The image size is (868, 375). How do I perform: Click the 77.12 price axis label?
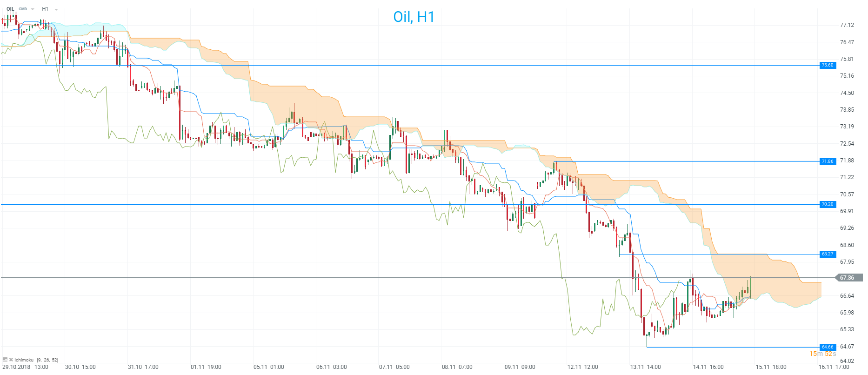pos(847,25)
